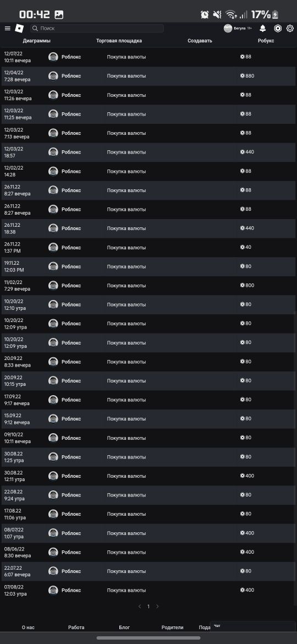
Task: Open the Диаграммы tab
Action: [x=37, y=41]
